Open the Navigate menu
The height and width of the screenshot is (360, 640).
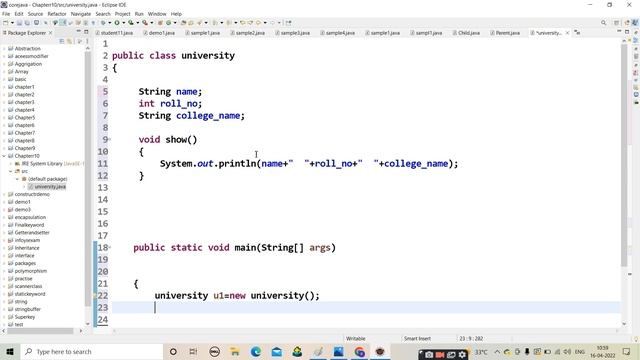click(81, 14)
